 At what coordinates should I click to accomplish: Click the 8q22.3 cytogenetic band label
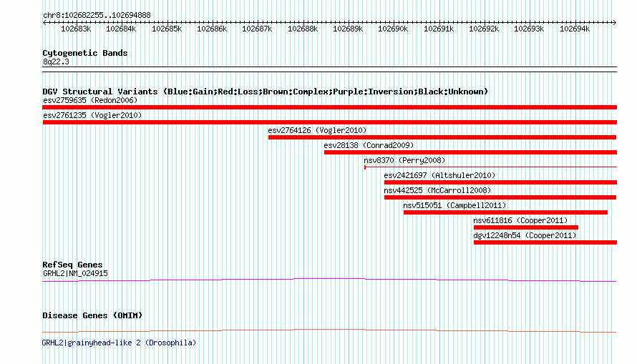point(56,62)
